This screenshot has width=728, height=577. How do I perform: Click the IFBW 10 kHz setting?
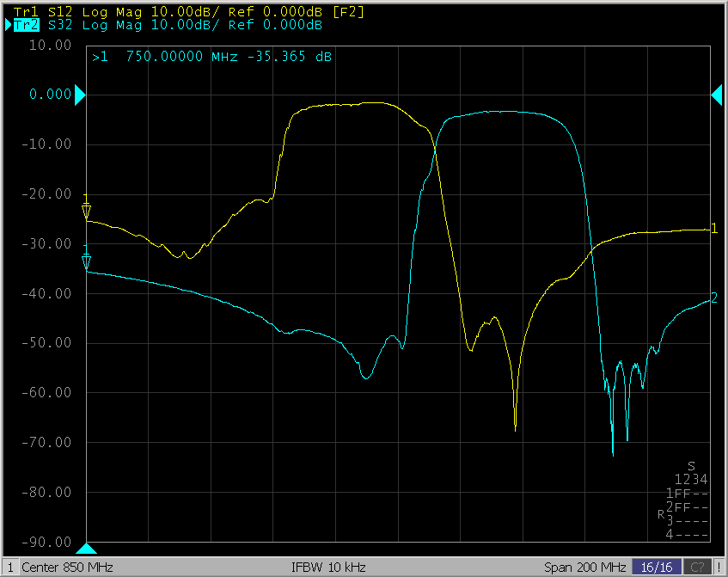click(x=329, y=568)
